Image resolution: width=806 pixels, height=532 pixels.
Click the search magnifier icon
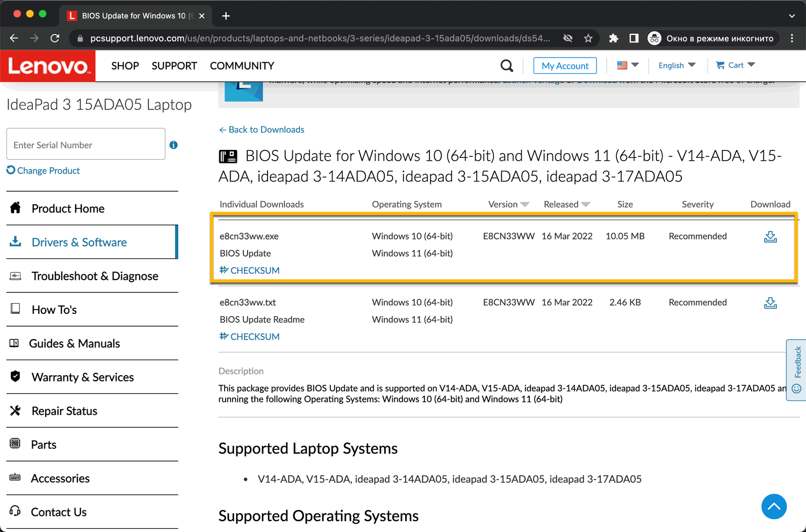click(506, 66)
